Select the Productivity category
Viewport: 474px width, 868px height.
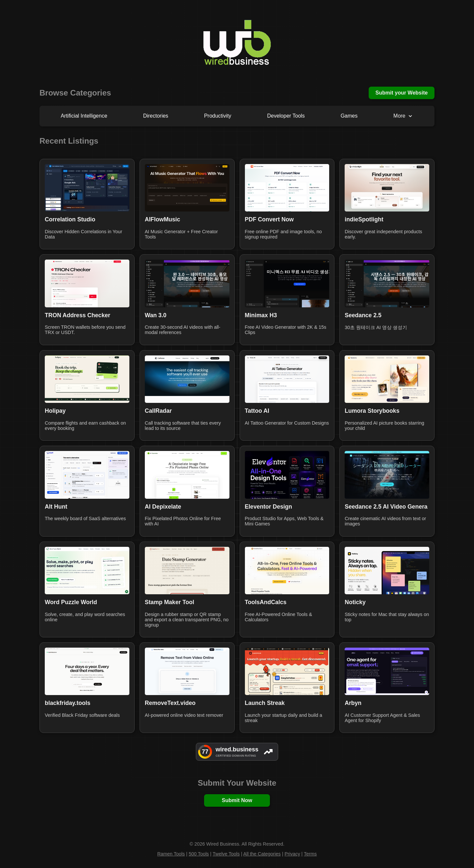pyautogui.click(x=218, y=116)
